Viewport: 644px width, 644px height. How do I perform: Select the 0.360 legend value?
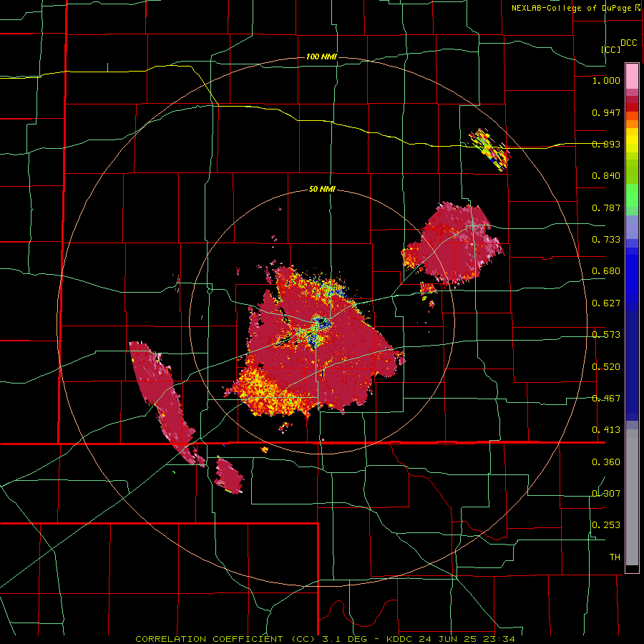click(606, 462)
